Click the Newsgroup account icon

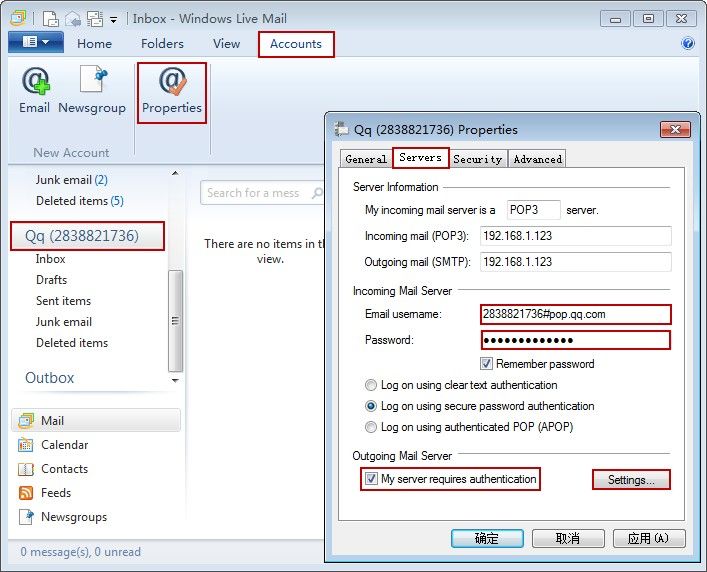tap(94, 79)
